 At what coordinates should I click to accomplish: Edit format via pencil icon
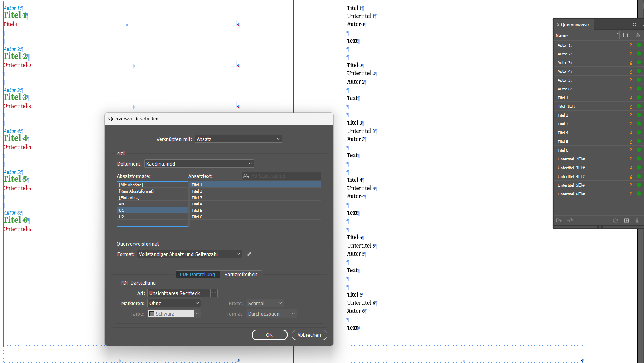click(249, 254)
